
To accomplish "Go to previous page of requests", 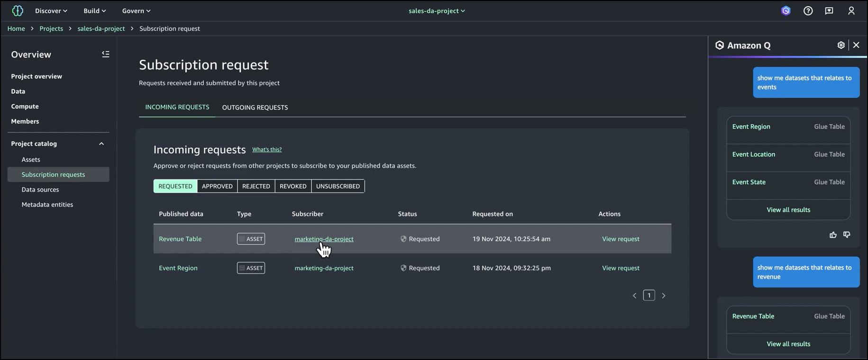I will [x=634, y=296].
